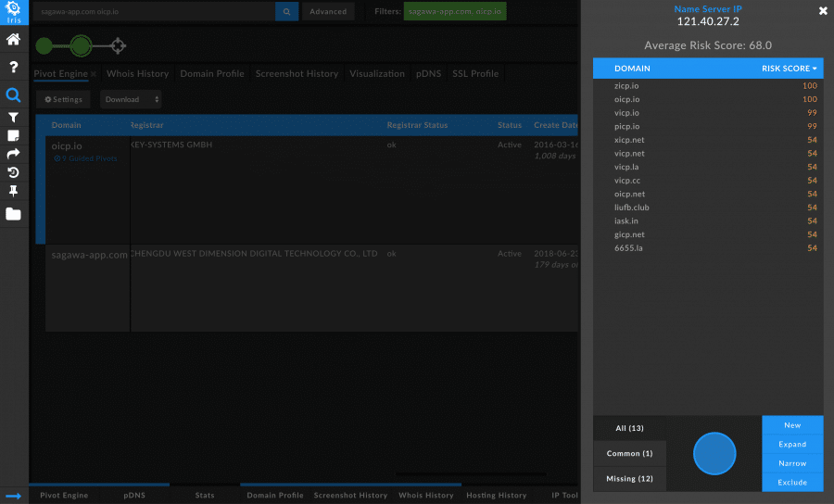Sort table by Registrar column
The width and height of the screenshot is (834, 504).
pos(147,125)
